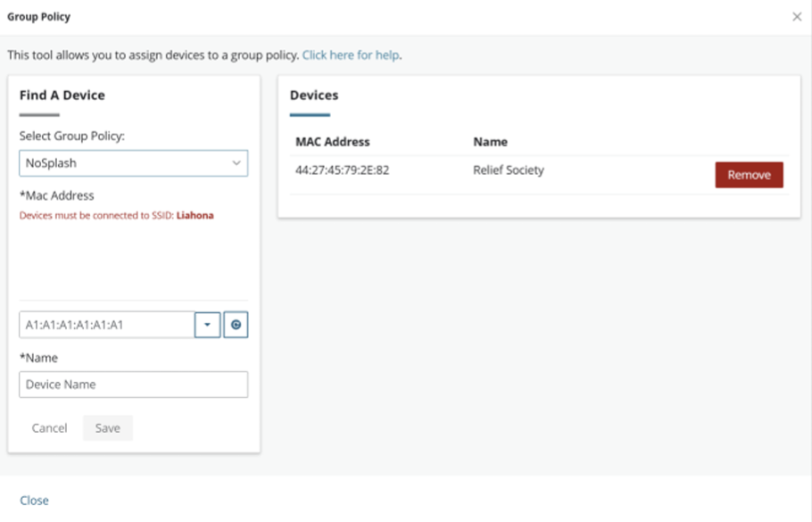Open the MAC address list dropdown arrow
This screenshot has height=522, width=812.
[x=207, y=325]
